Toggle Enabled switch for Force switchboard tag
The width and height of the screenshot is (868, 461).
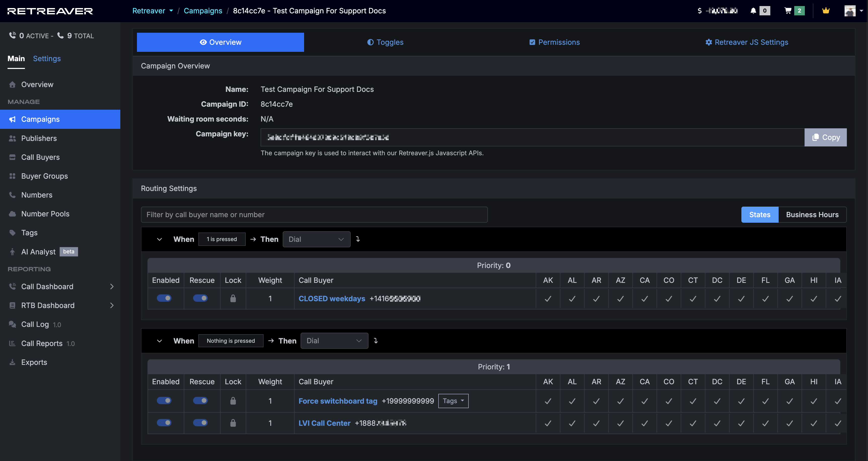coord(164,401)
